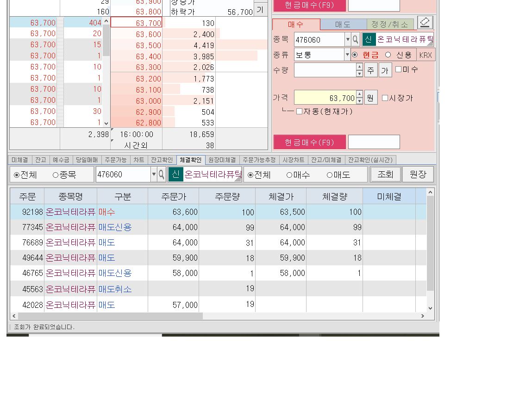
Task: Open 종류 보통 dropdown
Action: coord(347,55)
